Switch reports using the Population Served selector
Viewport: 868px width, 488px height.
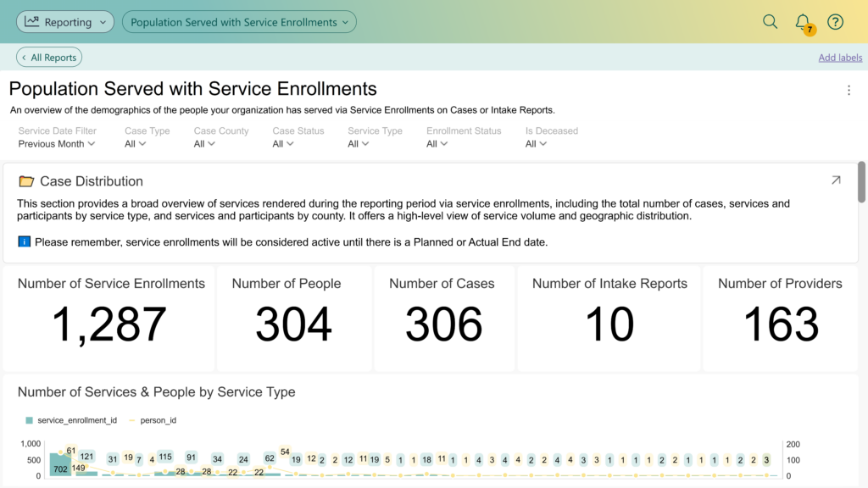coord(239,21)
